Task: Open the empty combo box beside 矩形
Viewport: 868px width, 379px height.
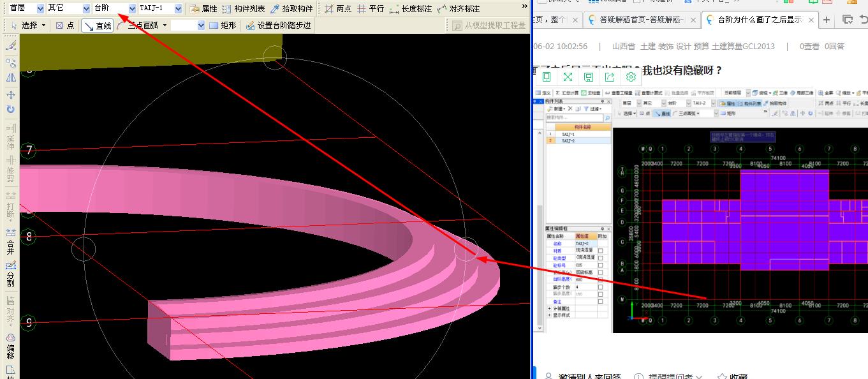Action: [188, 26]
